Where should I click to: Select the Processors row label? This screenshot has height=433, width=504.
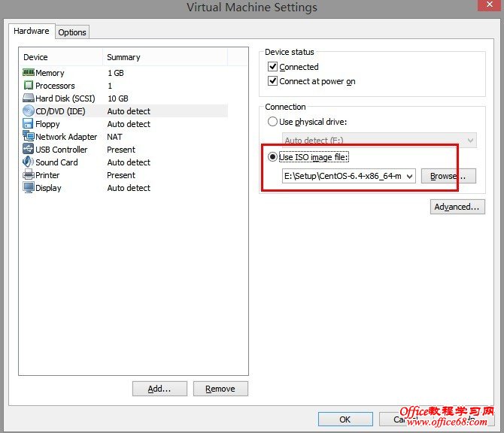pos(55,86)
